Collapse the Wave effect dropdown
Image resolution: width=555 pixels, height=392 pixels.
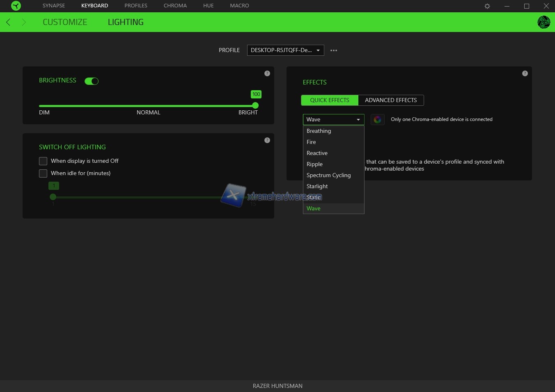334,119
